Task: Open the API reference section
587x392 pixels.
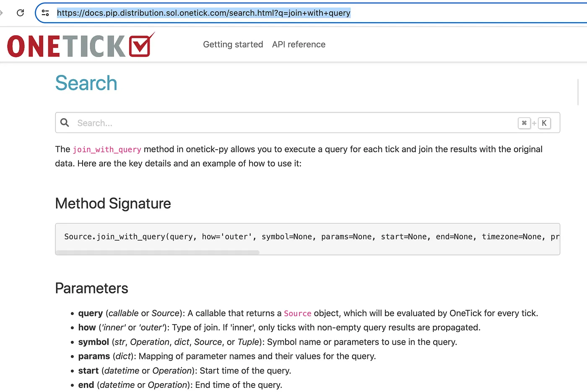Action: (299, 44)
